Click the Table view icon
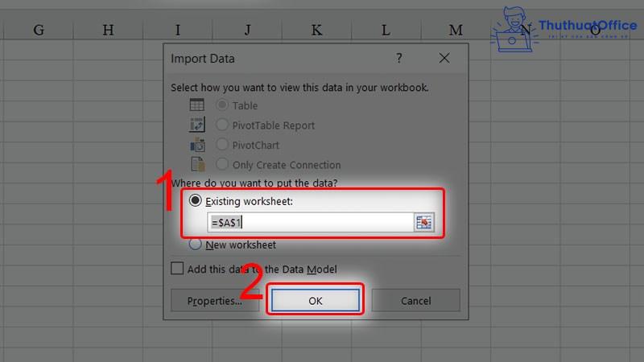Image resolution: width=644 pixels, height=362 pixels. 196,105
